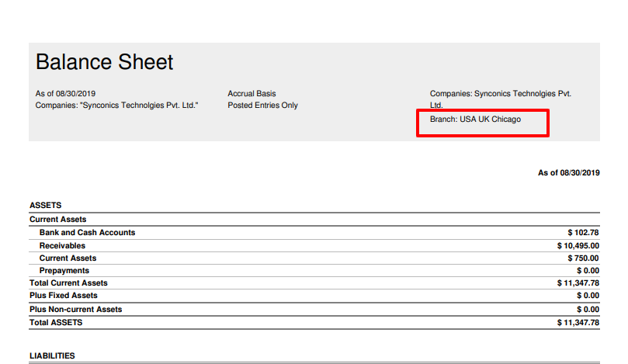Image resolution: width=628 pixels, height=364 pixels.
Task: Open the Receivables line item
Action: point(62,246)
